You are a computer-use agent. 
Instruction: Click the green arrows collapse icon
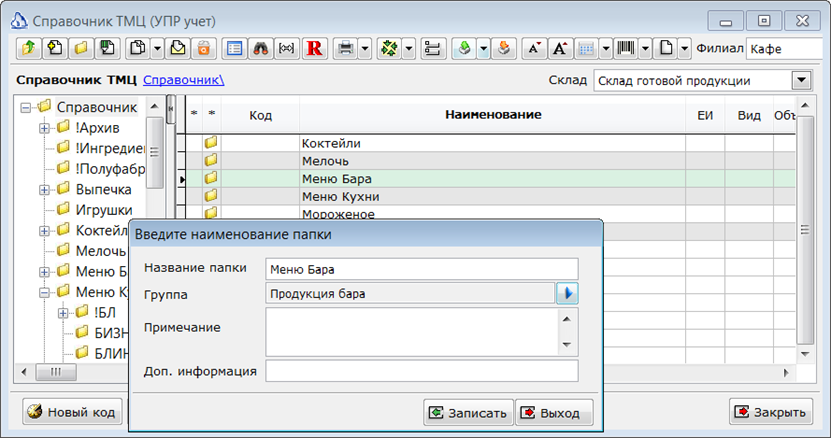(390, 49)
